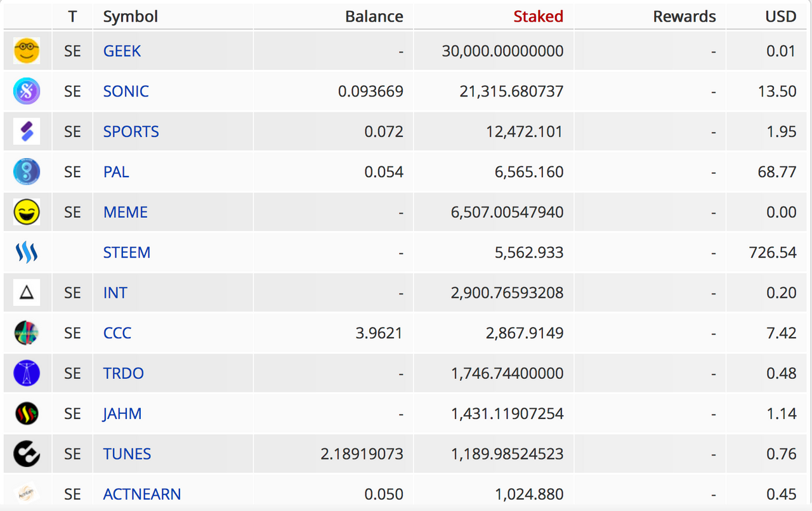Click the MEME token laughing face icon
The width and height of the screenshot is (812, 511).
pyautogui.click(x=27, y=212)
